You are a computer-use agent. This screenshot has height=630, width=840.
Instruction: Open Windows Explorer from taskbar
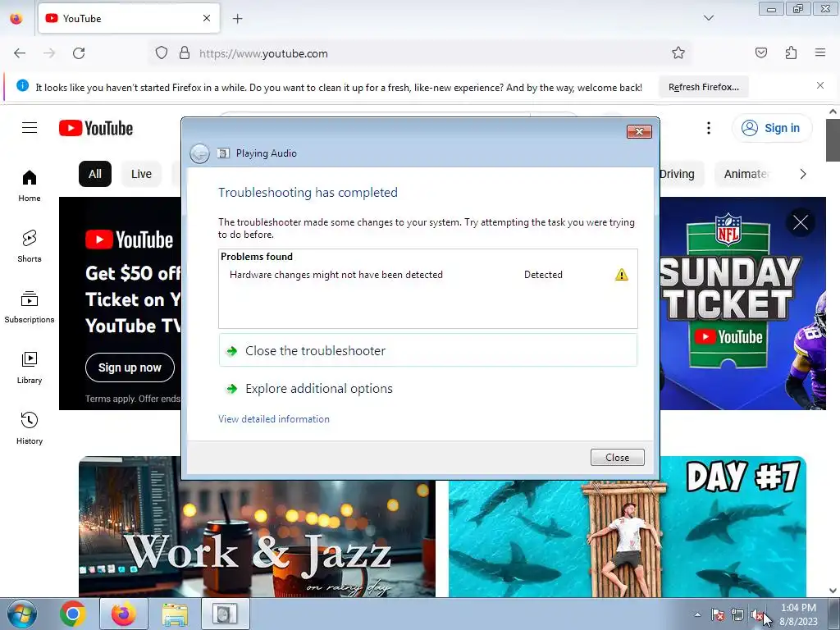[175, 614]
